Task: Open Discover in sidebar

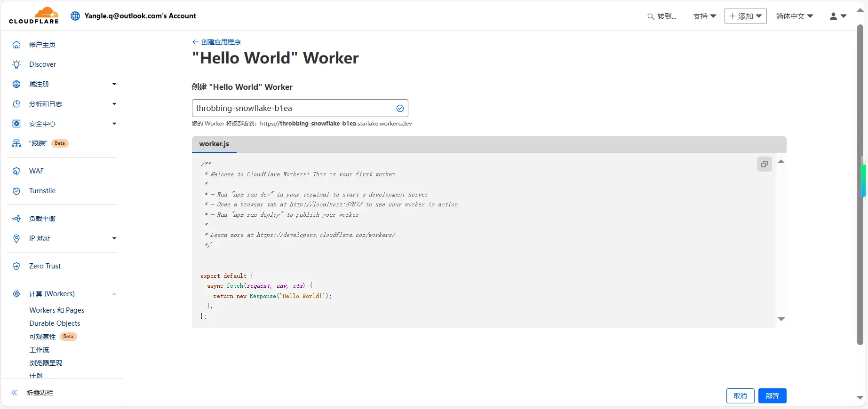Action: [42, 64]
